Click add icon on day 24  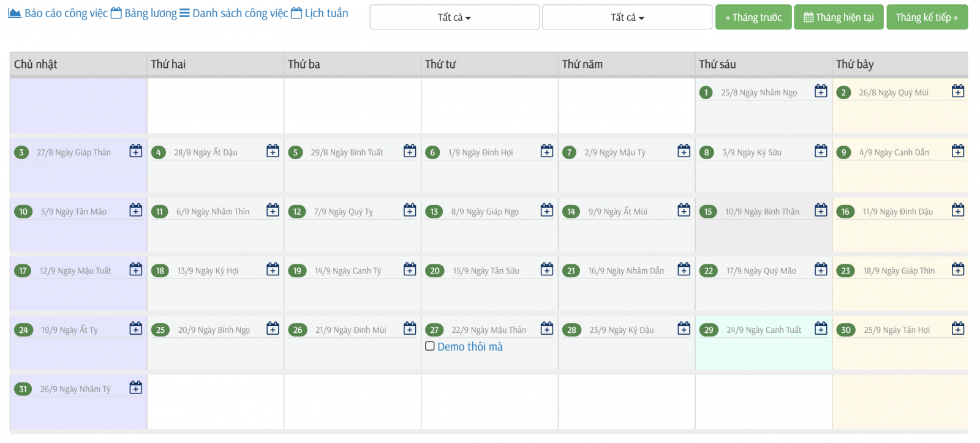[136, 329]
